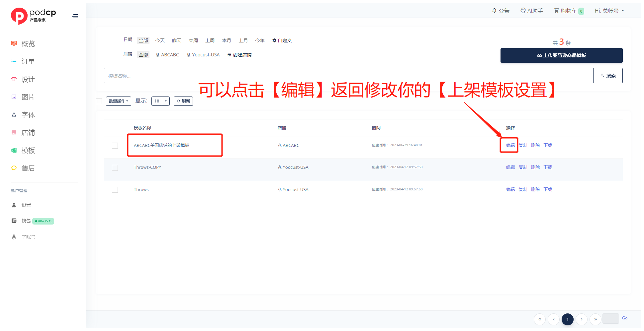Open the page size dropdown arrow

(166, 101)
